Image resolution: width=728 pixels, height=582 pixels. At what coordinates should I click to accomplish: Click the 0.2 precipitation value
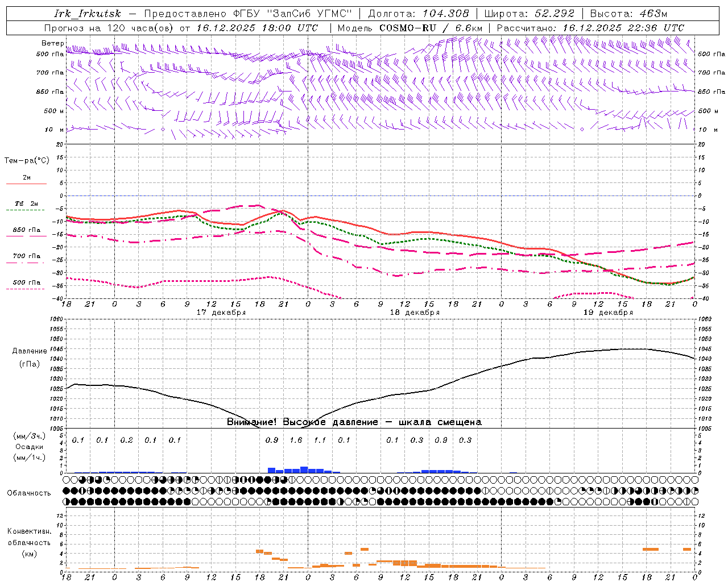tap(126, 440)
